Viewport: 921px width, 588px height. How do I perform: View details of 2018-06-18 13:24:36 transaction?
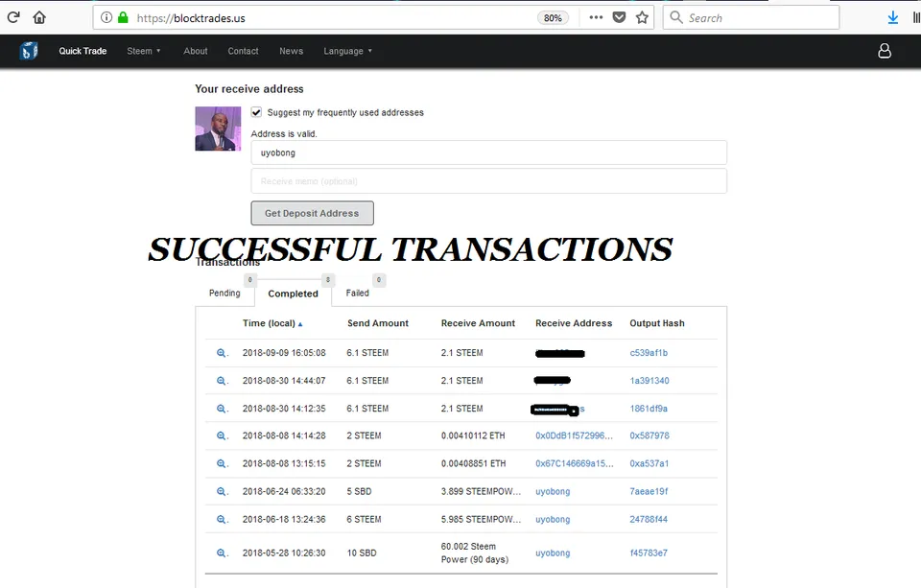click(x=222, y=519)
